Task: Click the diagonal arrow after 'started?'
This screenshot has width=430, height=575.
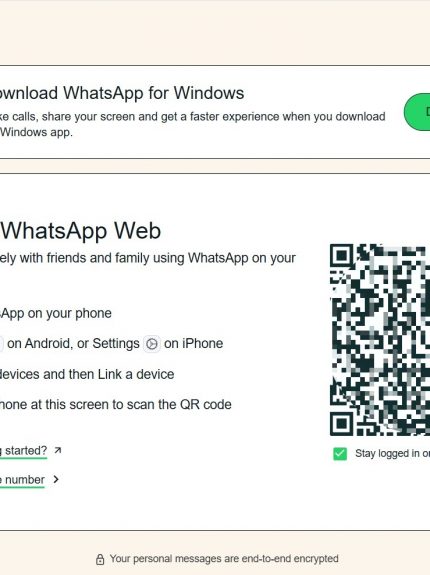Action: [x=58, y=450]
